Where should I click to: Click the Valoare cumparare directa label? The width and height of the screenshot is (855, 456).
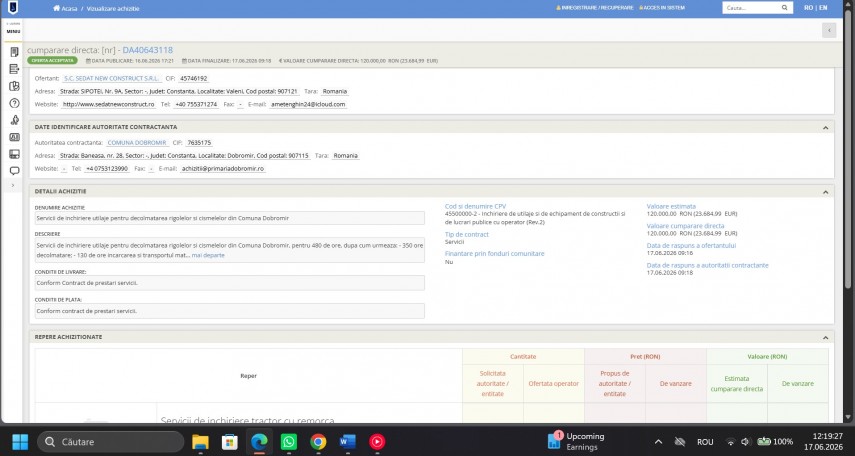tap(685, 226)
